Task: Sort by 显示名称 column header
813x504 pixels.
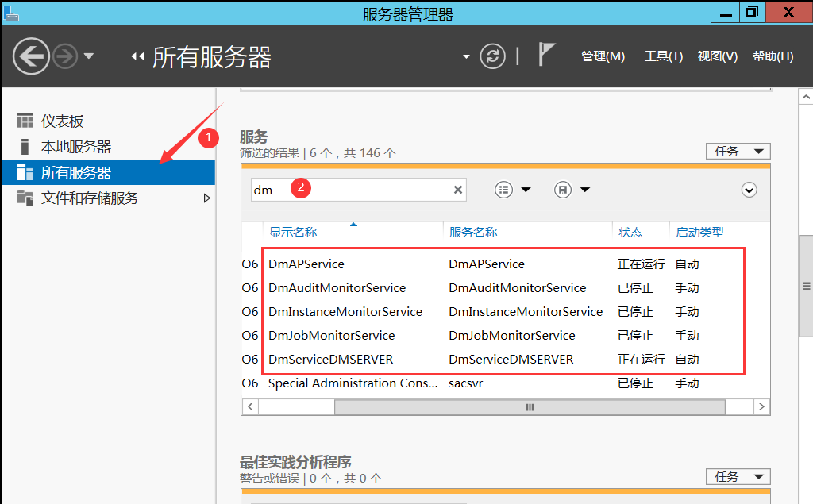Action: [x=293, y=233]
